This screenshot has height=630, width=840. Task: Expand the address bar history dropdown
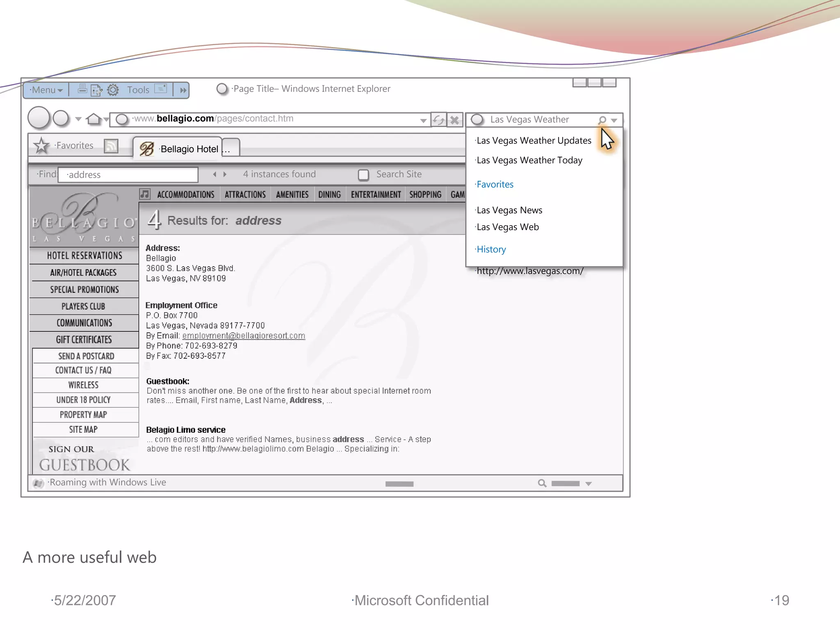coord(423,121)
